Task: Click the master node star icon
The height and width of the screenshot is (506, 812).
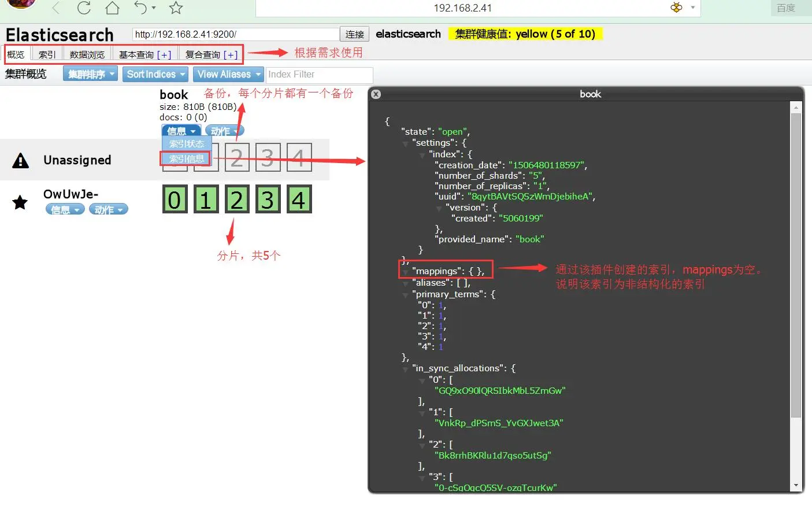Action: [20, 202]
